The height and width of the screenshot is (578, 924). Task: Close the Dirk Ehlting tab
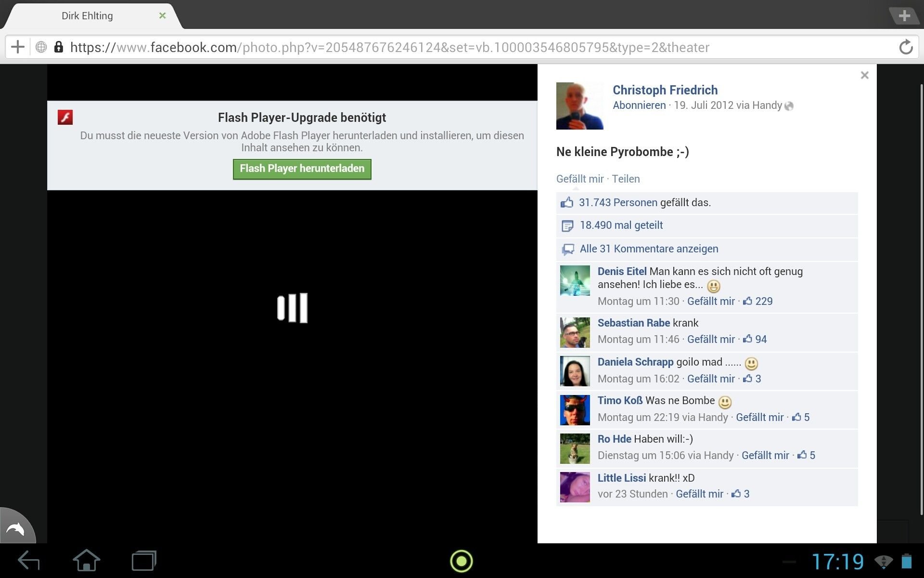pyautogui.click(x=163, y=15)
